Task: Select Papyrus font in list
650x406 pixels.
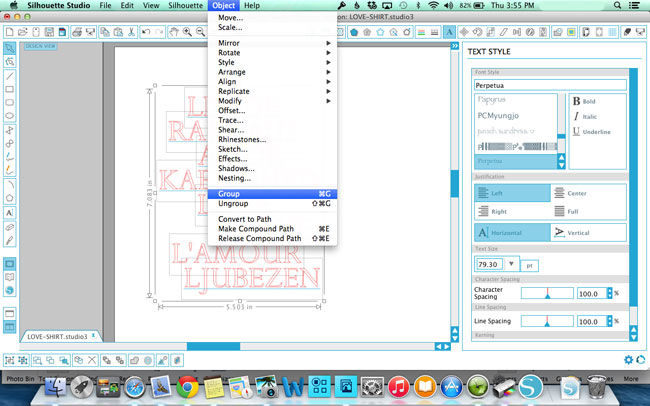Action: (492, 100)
